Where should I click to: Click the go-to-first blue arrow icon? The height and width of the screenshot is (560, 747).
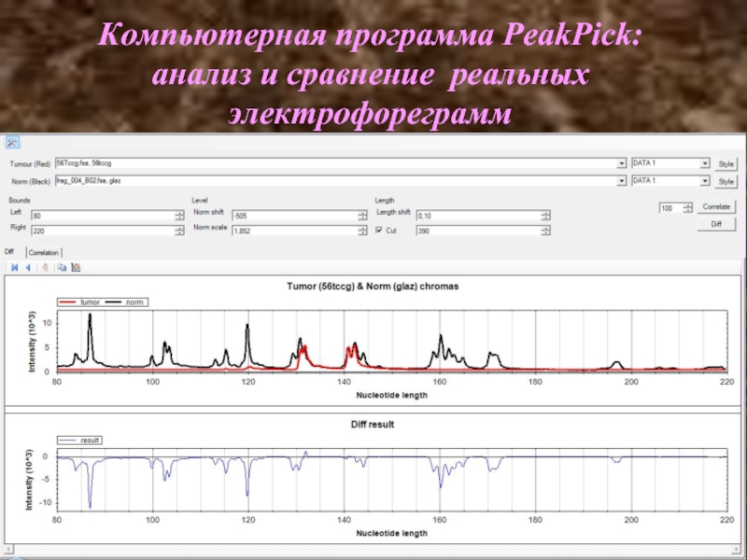pyautogui.click(x=15, y=268)
